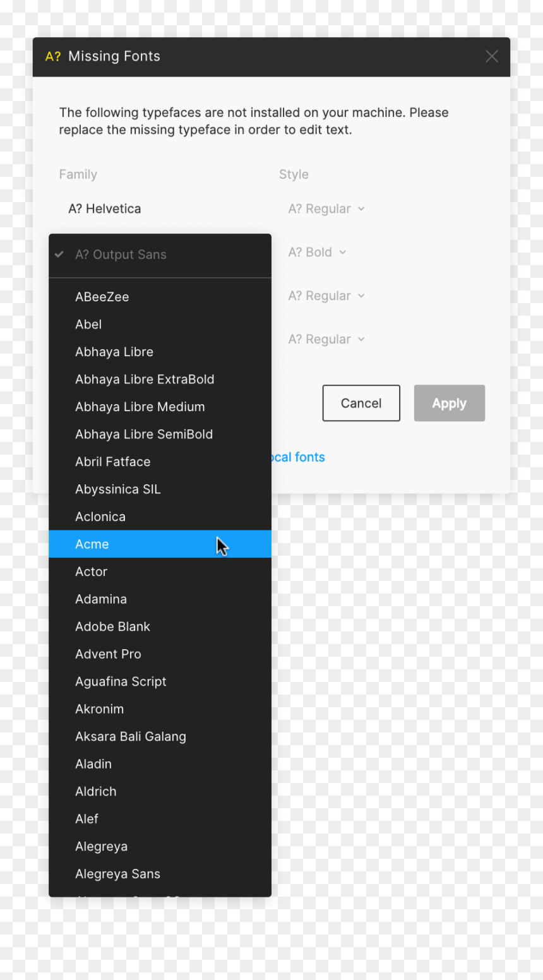Image resolution: width=543 pixels, height=980 pixels.
Task: Click the missing font icon in title bar
Action: tap(53, 57)
